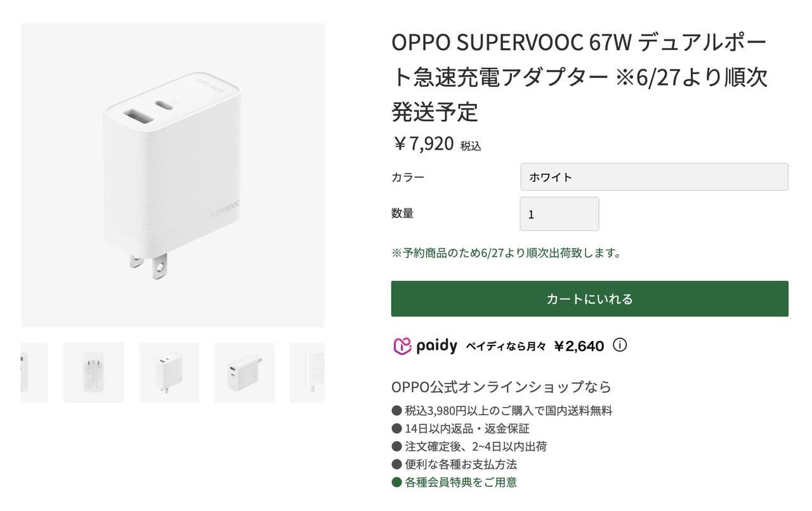
Task: Click the 数量 quantity input field
Action: 559,214
